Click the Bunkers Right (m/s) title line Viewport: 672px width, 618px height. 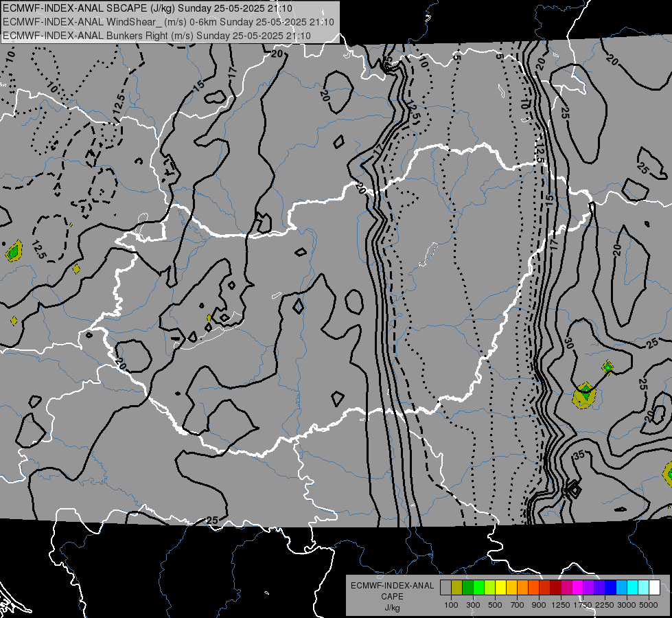tap(157, 36)
